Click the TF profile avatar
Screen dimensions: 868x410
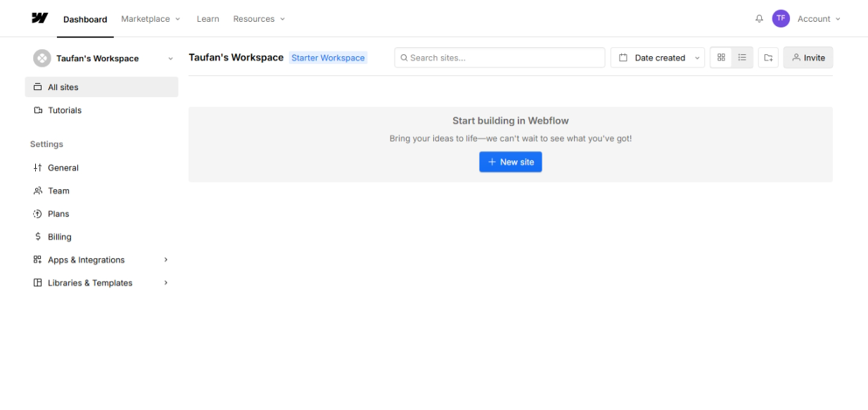[780, 19]
